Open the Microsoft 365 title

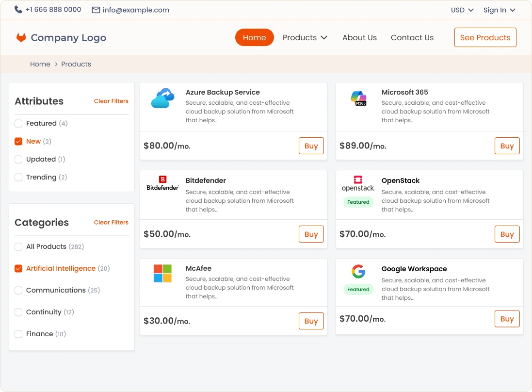[x=404, y=92]
